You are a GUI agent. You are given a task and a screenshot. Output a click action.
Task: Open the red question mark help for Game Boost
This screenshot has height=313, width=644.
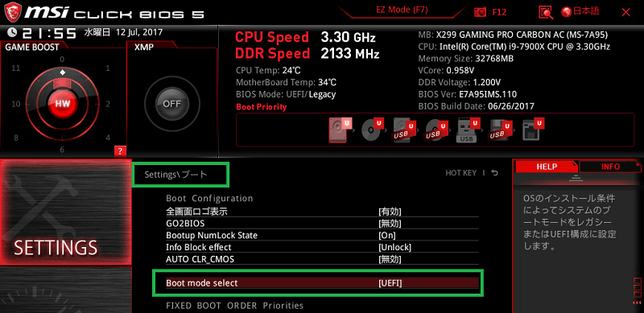click(120, 151)
